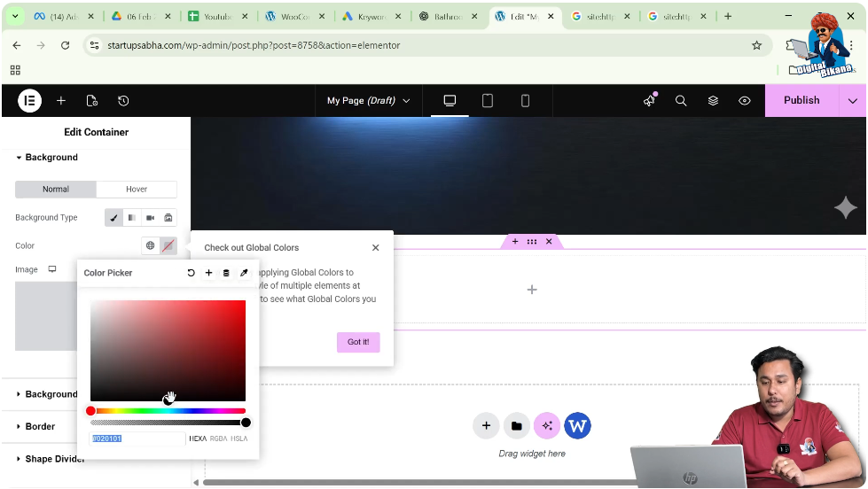
Task: Click on the opacity slider bar
Action: pos(168,423)
